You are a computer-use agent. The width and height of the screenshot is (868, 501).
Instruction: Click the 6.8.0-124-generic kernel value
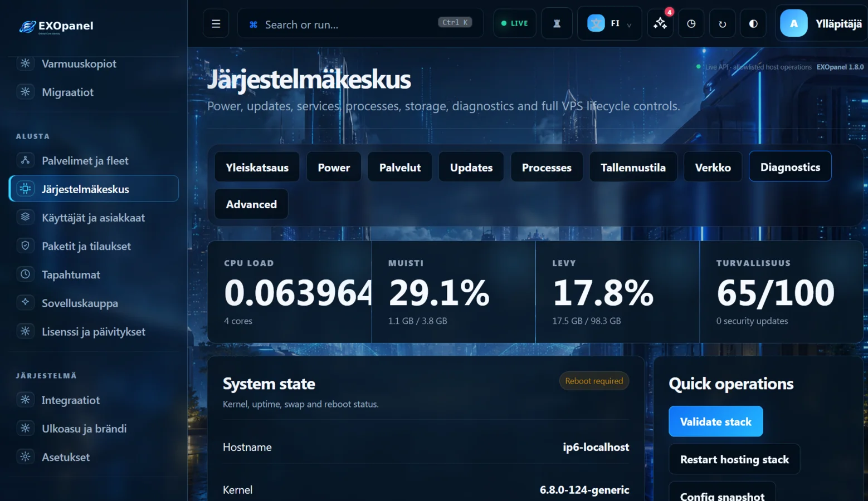584,490
